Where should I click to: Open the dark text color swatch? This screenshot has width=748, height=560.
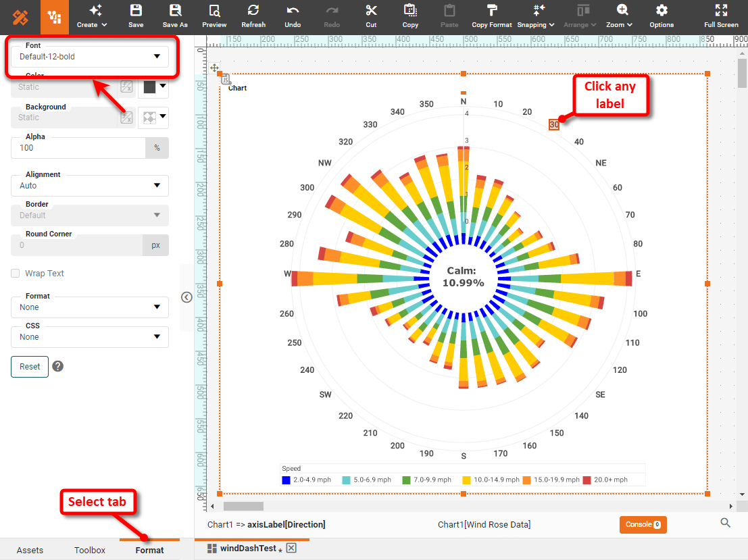[x=153, y=87]
